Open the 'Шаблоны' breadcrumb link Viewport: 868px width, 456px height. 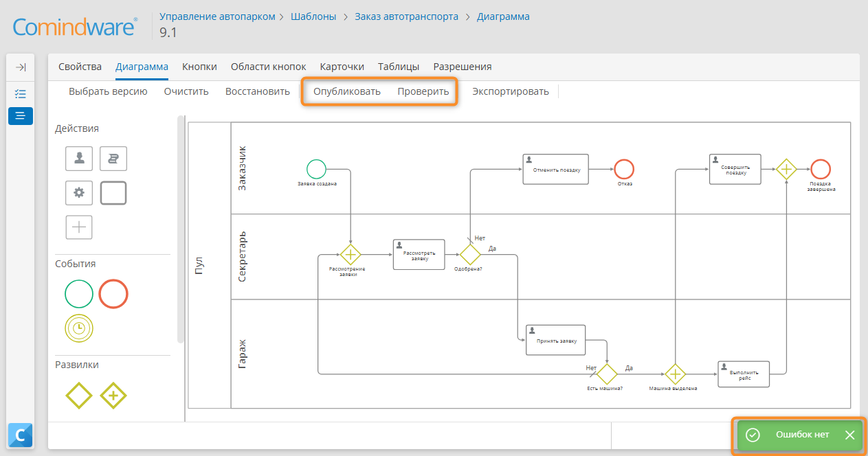point(313,16)
